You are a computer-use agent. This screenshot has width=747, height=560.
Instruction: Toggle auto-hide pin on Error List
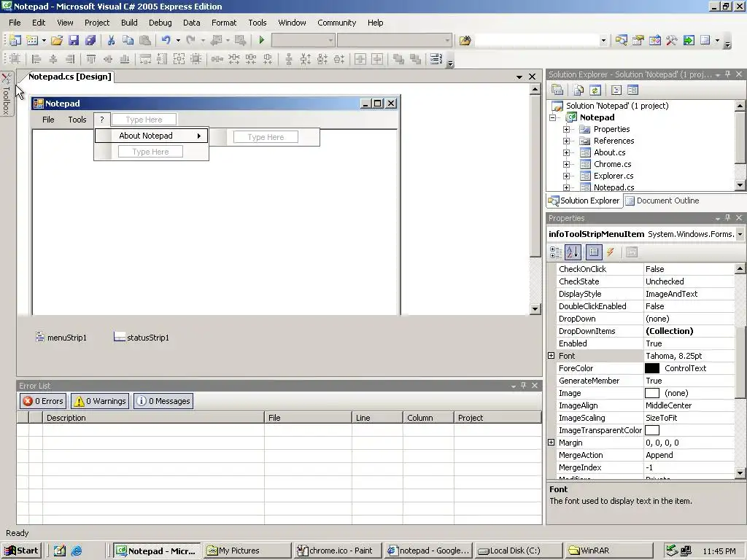524,385
